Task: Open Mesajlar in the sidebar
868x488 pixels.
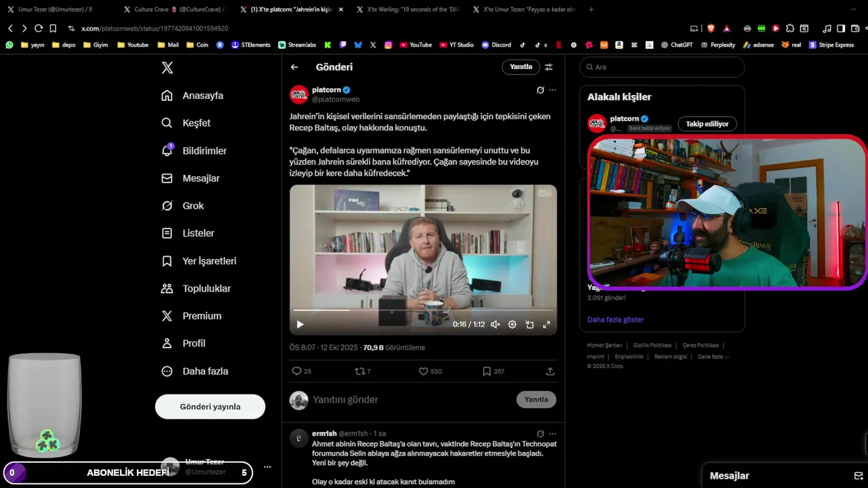Action: [x=190, y=178]
